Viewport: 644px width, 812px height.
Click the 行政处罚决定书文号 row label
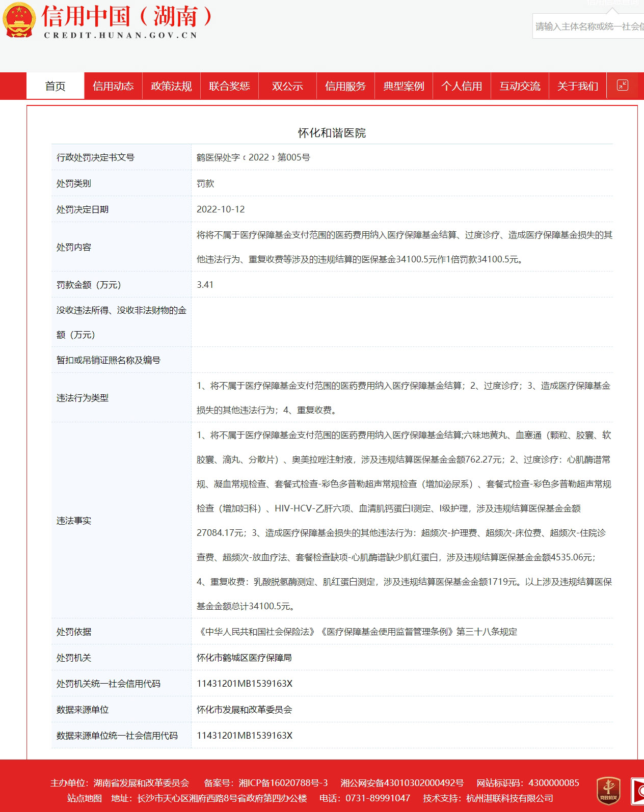click(95, 157)
